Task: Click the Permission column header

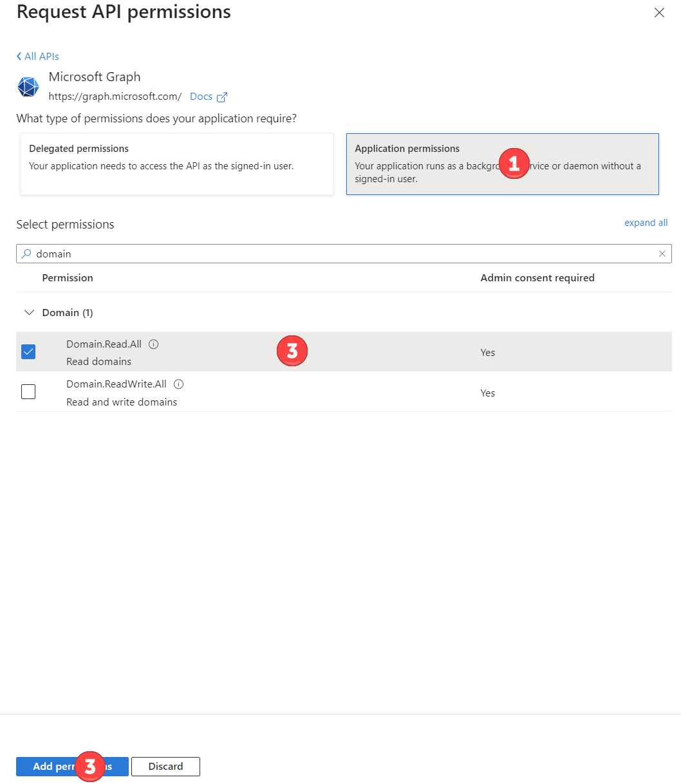Action: tap(68, 277)
